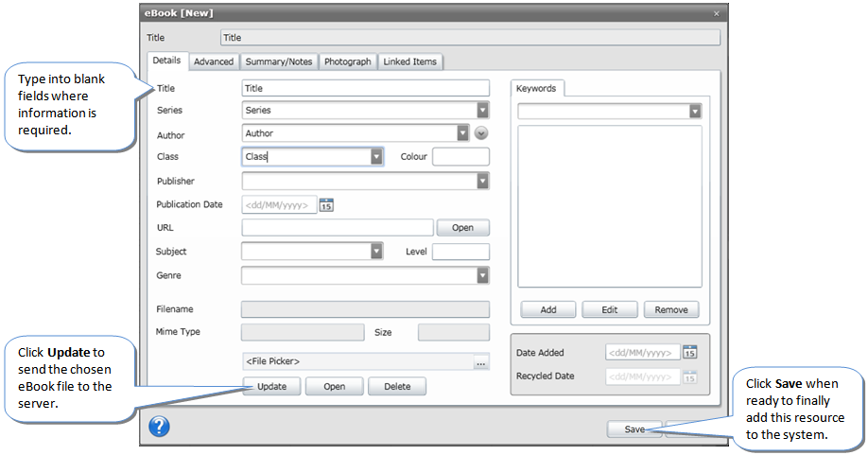Expand the Keywords dropdown
The image size is (868, 455).
(x=695, y=112)
